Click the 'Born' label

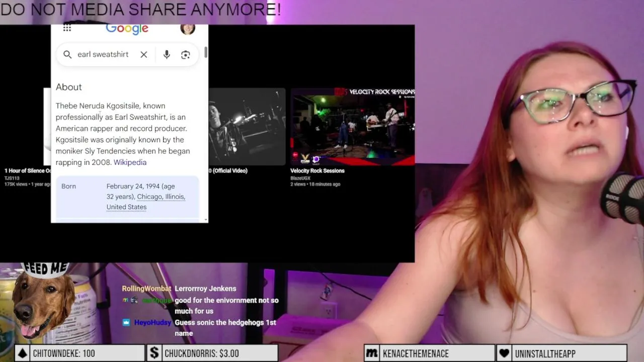68,186
